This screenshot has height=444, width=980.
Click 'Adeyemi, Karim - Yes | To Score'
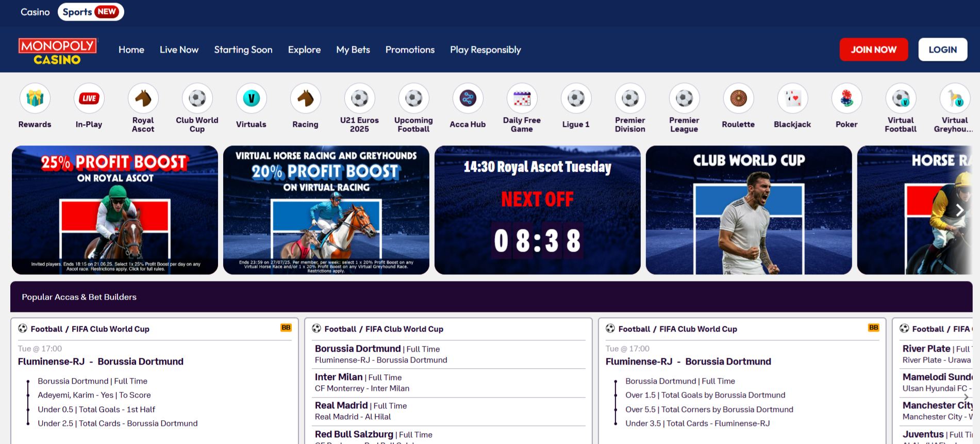click(x=94, y=395)
